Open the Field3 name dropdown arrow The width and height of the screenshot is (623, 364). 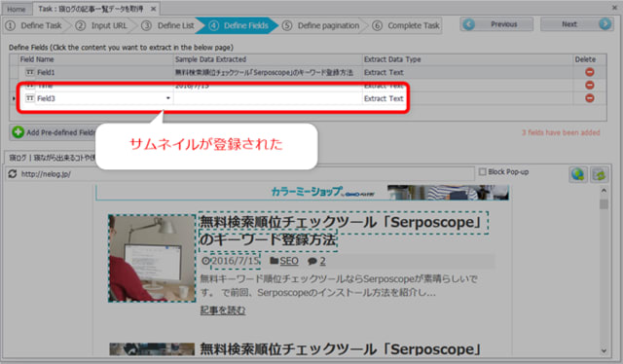click(x=168, y=98)
